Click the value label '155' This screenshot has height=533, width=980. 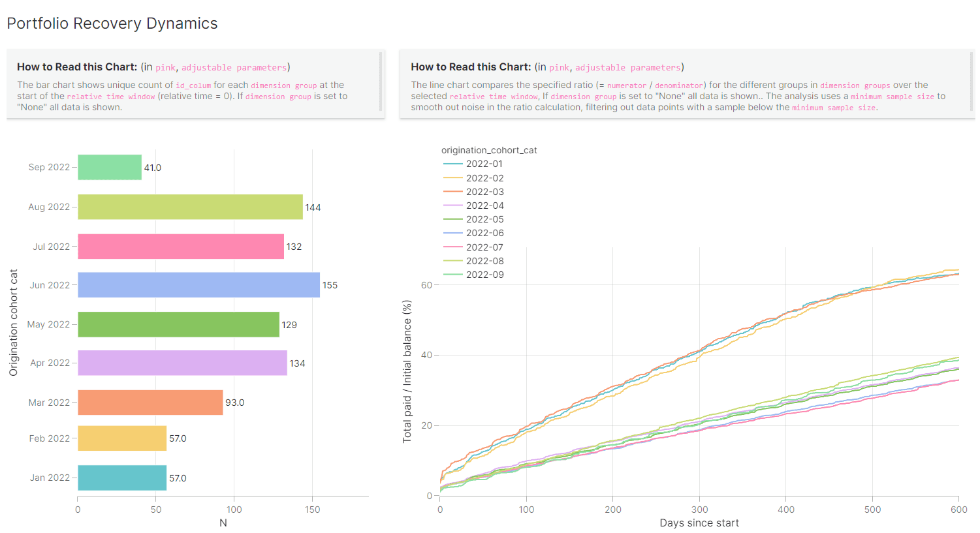[330, 285]
